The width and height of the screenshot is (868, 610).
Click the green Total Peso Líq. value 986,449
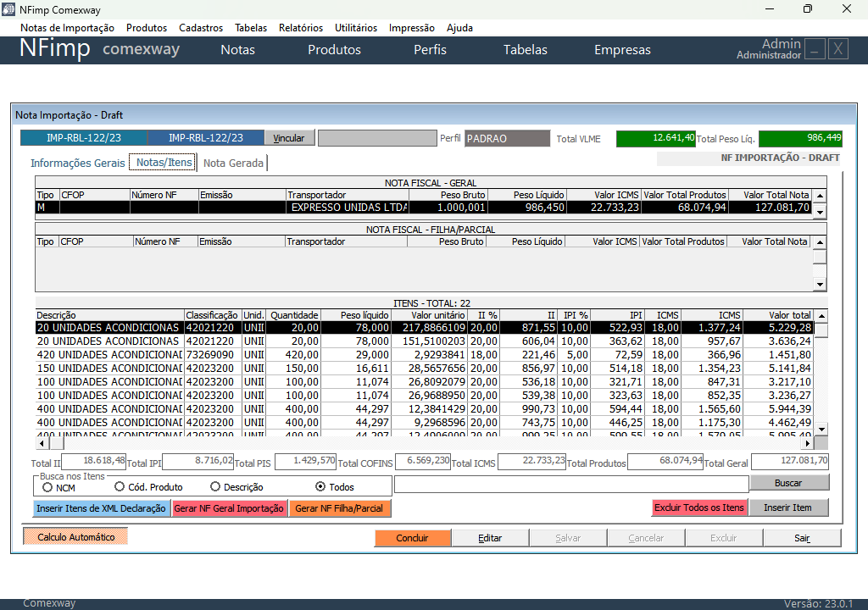point(800,138)
